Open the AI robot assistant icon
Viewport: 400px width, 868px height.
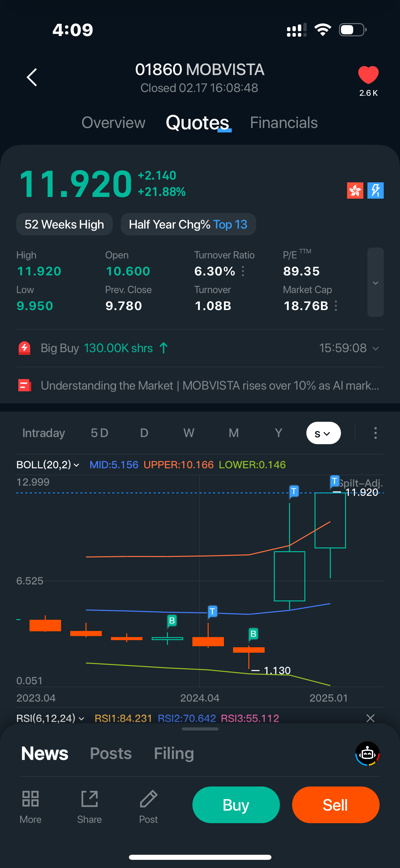point(367,754)
